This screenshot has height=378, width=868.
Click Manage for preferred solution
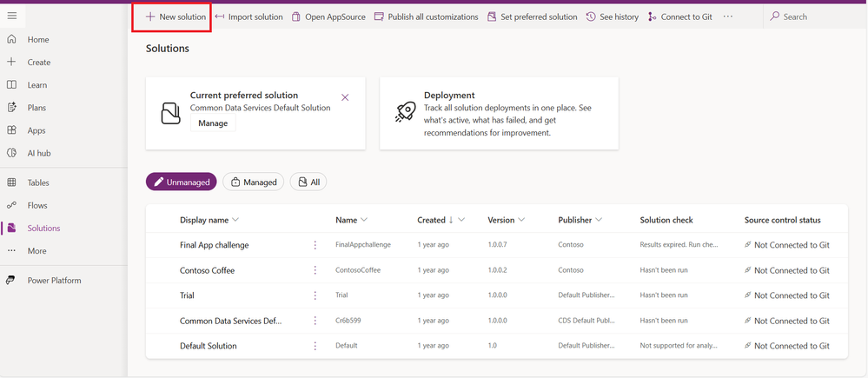coord(213,123)
